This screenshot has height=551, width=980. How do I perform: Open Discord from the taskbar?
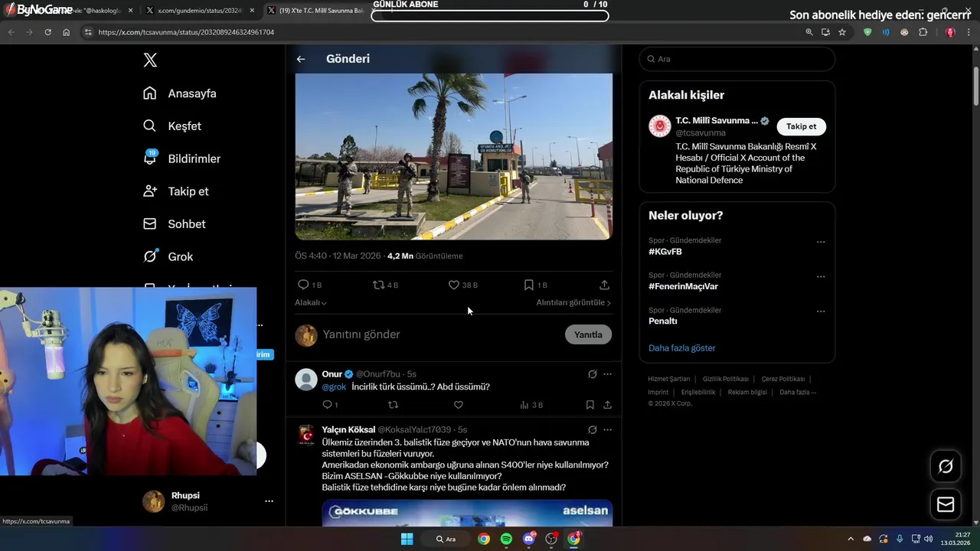point(529,539)
